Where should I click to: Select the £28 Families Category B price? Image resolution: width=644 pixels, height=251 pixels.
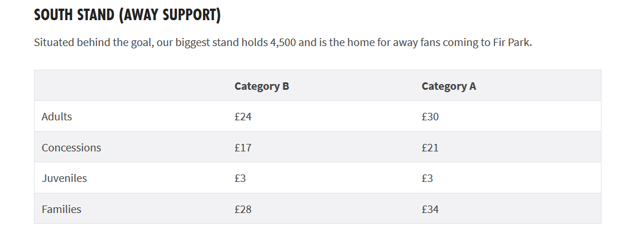[243, 209]
